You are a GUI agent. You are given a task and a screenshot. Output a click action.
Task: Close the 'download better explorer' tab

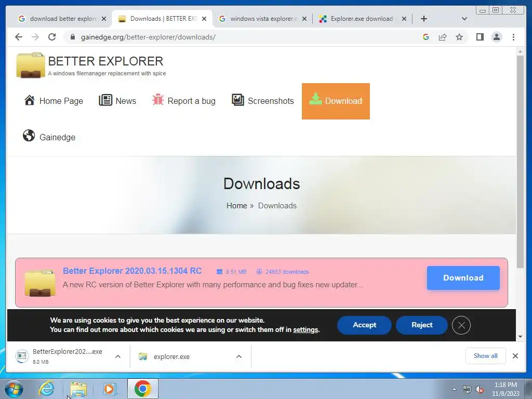click(x=104, y=19)
